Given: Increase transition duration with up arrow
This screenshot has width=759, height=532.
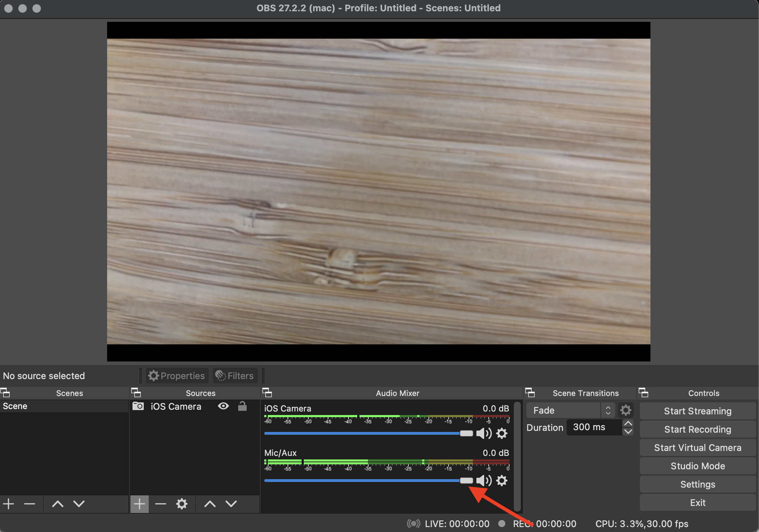Looking at the screenshot, I should click(628, 423).
